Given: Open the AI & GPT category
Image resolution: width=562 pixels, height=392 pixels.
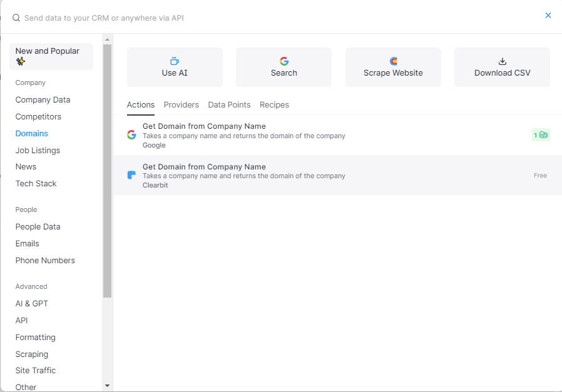Looking at the screenshot, I should 31,304.
